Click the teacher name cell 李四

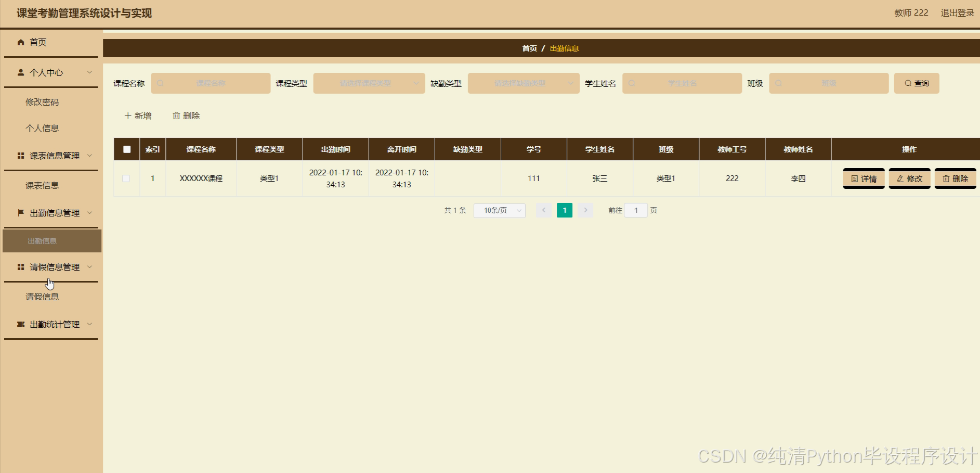(x=798, y=178)
